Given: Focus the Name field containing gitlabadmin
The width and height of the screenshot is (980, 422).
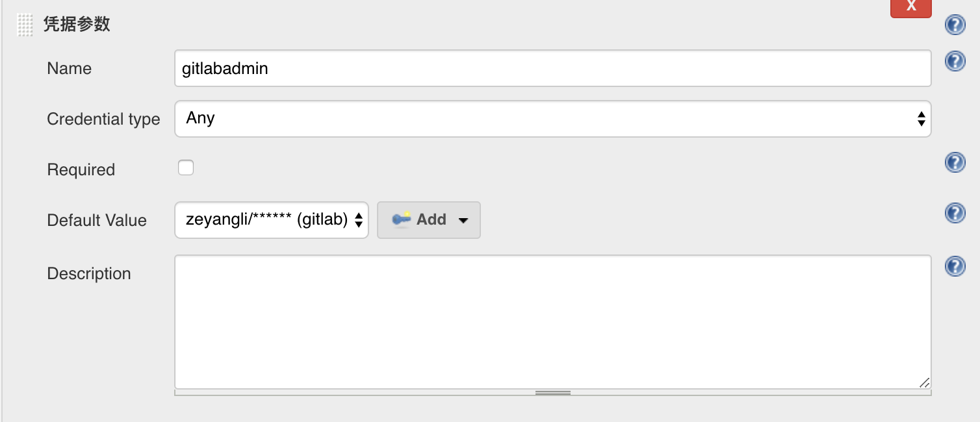Looking at the screenshot, I should click(552, 68).
